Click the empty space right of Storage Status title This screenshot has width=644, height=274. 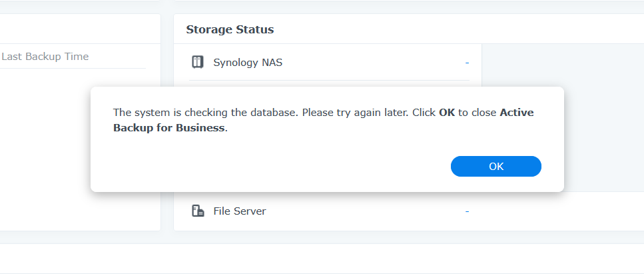[453, 29]
